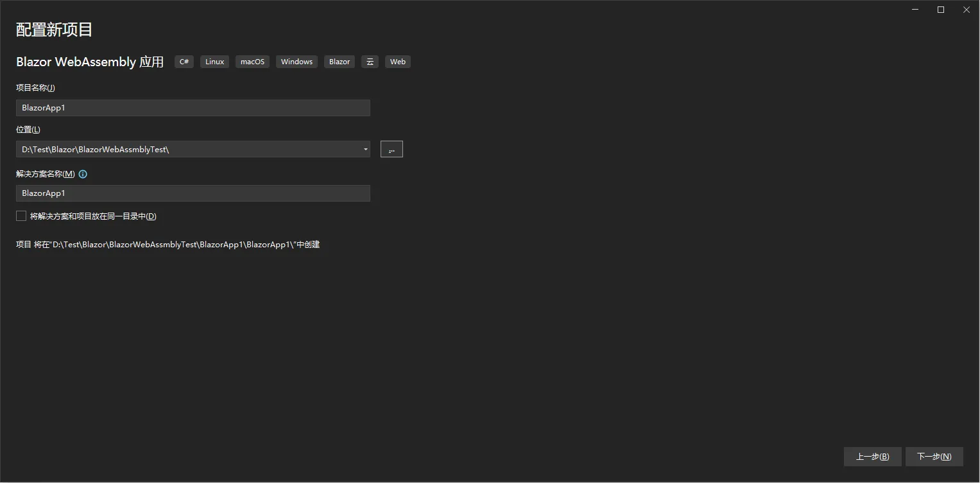Viewport: 980px width, 483px height.
Task: Click the 位置(L) label
Action: tap(28, 130)
